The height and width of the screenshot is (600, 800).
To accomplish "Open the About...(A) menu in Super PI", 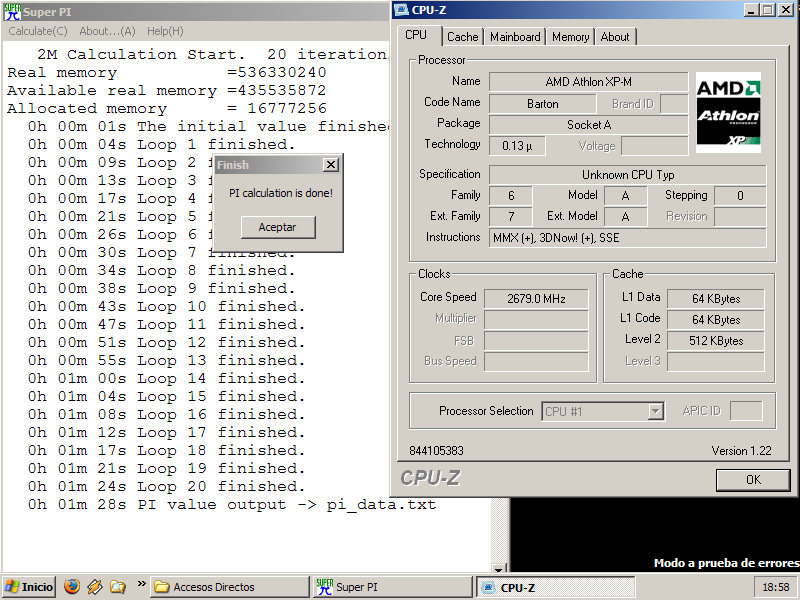I will pyautogui.click(x=107, y=31).
